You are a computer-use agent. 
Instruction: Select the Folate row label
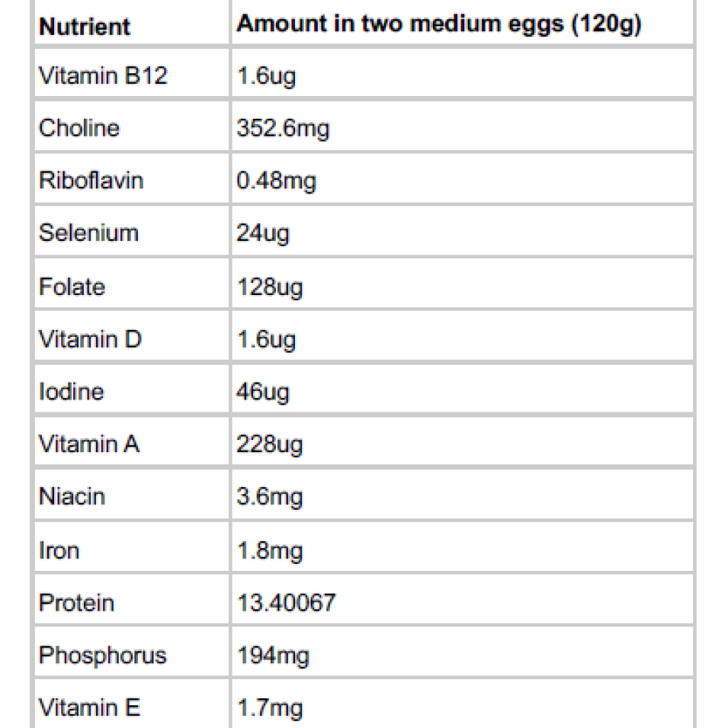(x=72, y=287)
